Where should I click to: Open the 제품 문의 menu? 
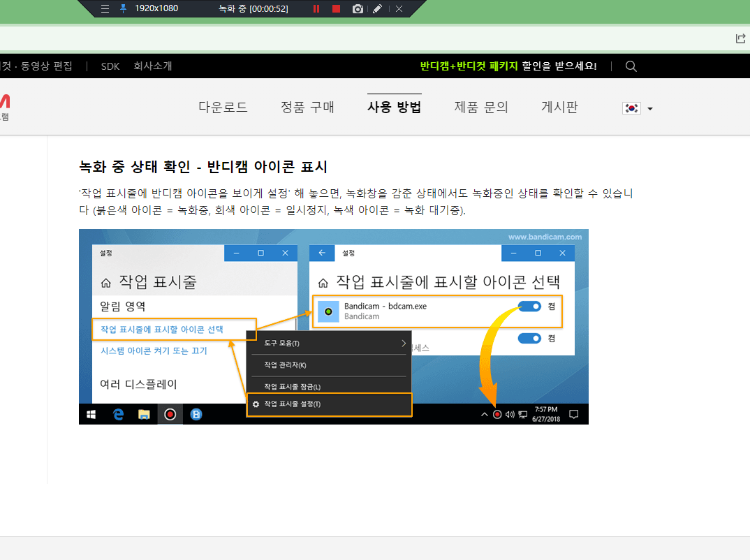(480, 107)
